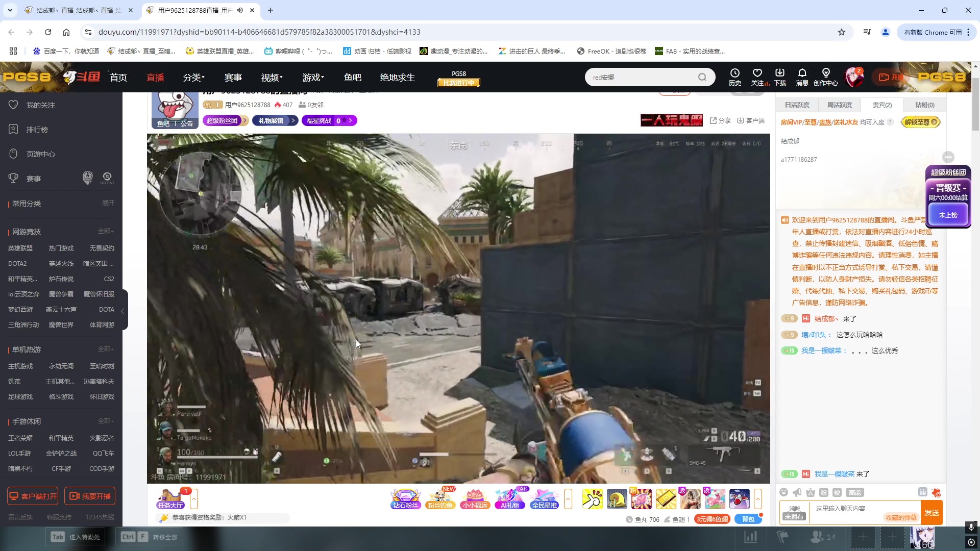Expand arrow after 全民星推 activities

tap(568, 498)
